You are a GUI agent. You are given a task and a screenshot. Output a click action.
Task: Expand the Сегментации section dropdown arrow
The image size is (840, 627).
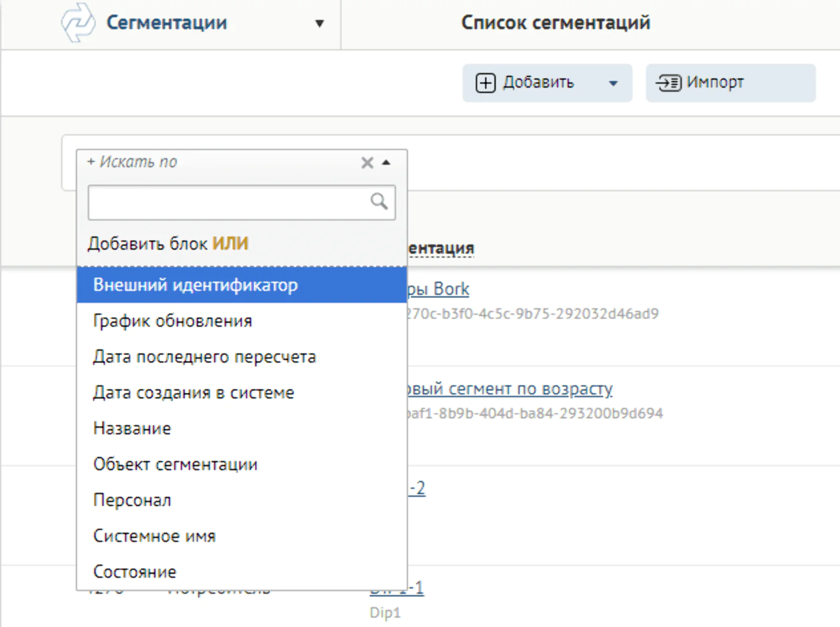[319, 24]
